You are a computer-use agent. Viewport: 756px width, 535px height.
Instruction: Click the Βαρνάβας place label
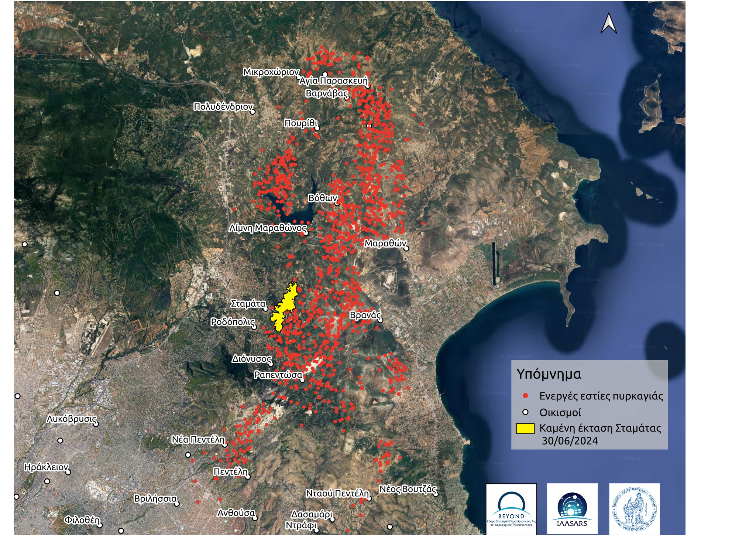click(x=327, y=93)
